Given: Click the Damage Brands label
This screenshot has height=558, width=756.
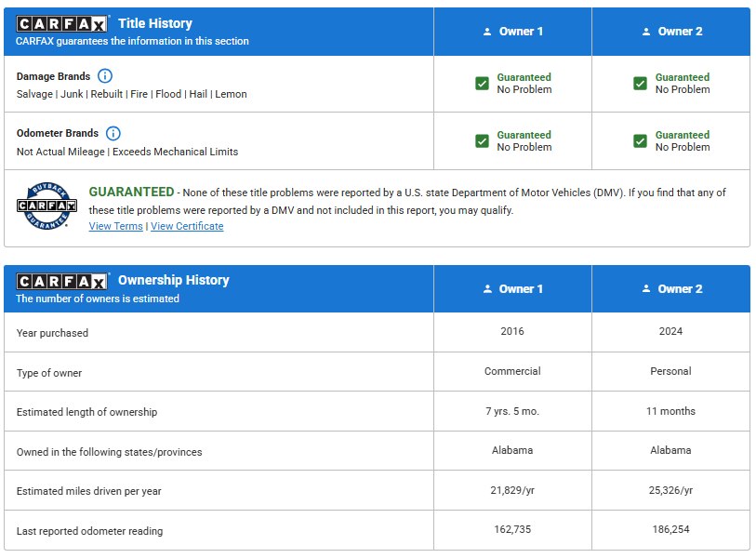Looking at the screenshot, I should click(53, 76).
